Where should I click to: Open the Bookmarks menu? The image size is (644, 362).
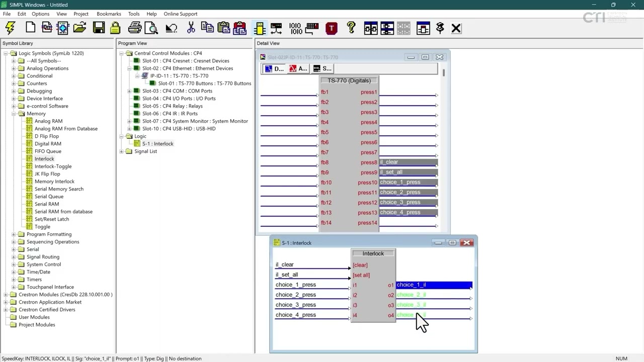pyautogui.click(x=109, y=14)
